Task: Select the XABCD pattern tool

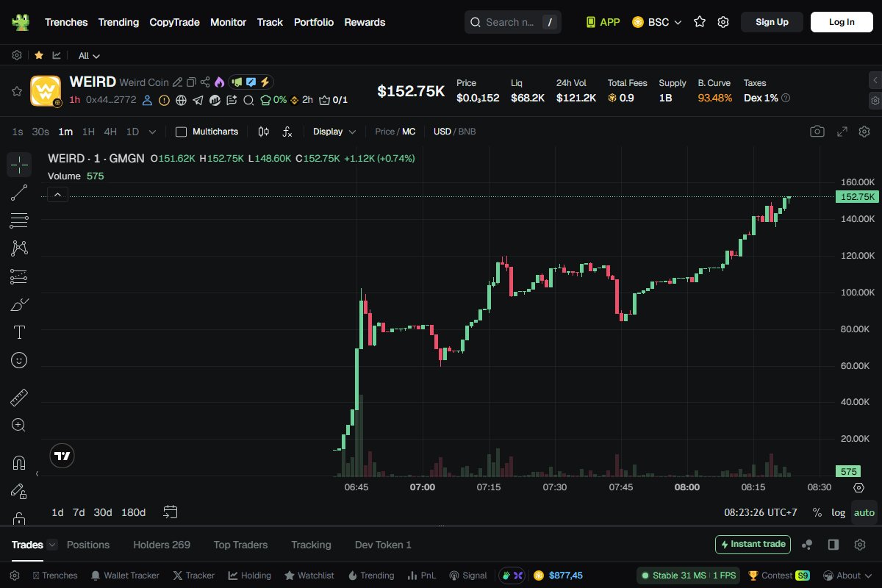Action: [19, 248]
